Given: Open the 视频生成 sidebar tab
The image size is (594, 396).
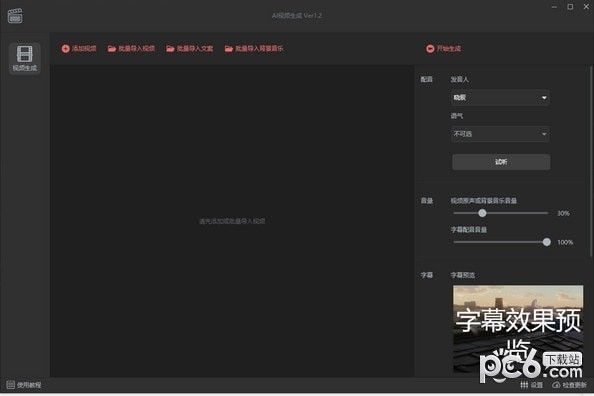Looking at the screenshot, I should (25, 58).
